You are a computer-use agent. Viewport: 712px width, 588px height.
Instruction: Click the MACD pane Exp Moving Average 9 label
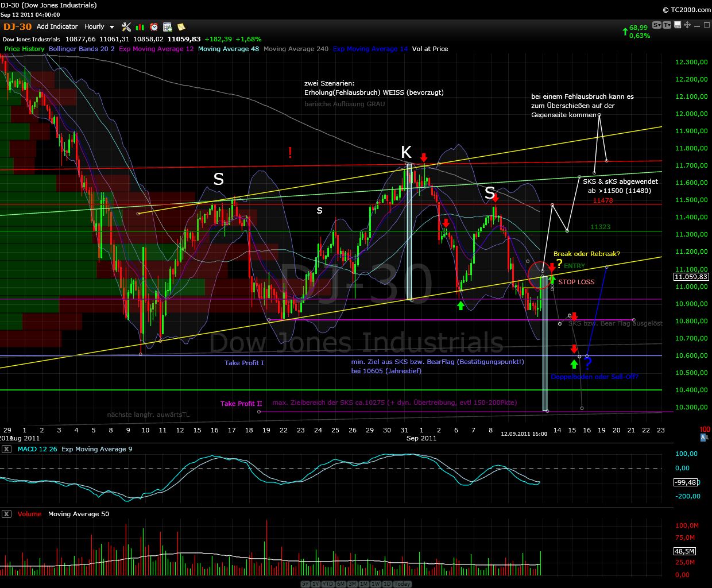click(x=96, y=449)
